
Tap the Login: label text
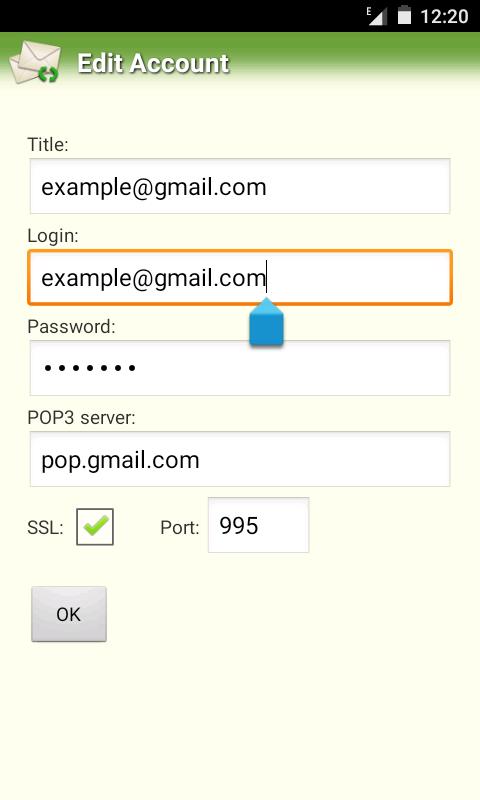(x=53, y=236)
